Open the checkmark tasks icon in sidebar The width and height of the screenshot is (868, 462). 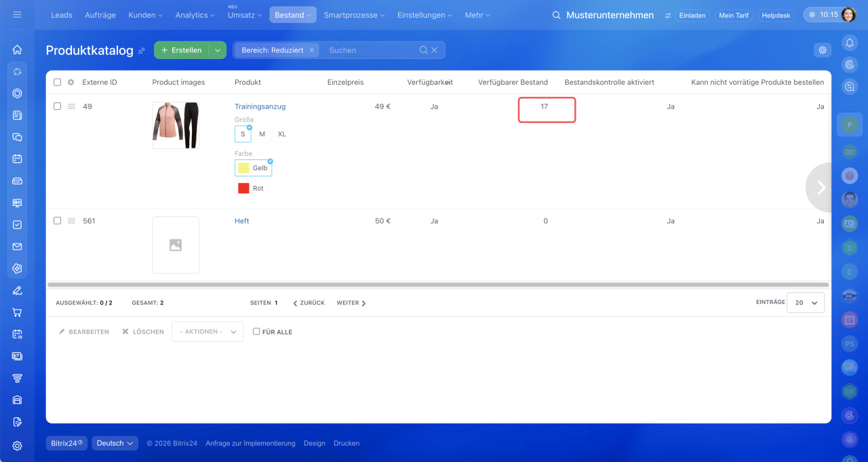pos(17,225)
